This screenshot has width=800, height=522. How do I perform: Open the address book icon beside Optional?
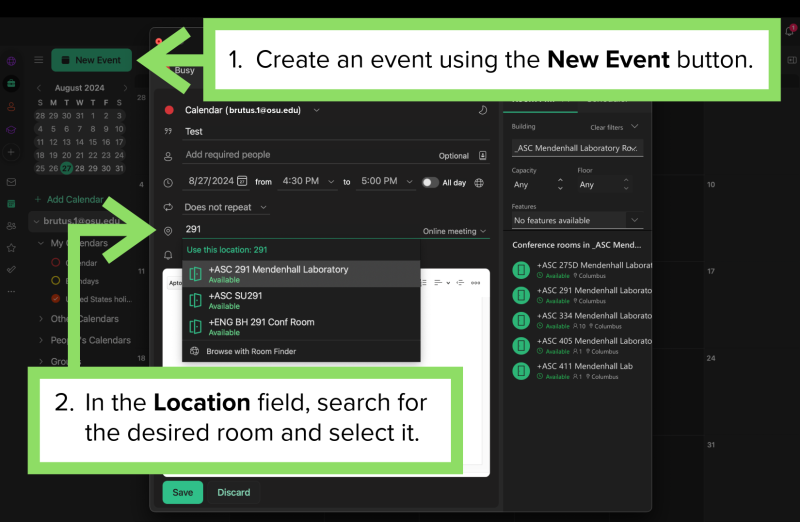(482, 156)
